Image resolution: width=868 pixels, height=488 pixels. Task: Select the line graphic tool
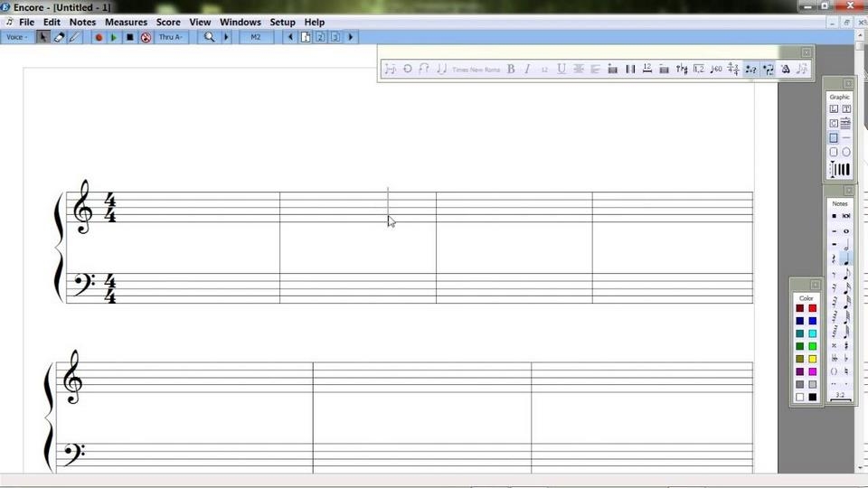click(846, 137)
